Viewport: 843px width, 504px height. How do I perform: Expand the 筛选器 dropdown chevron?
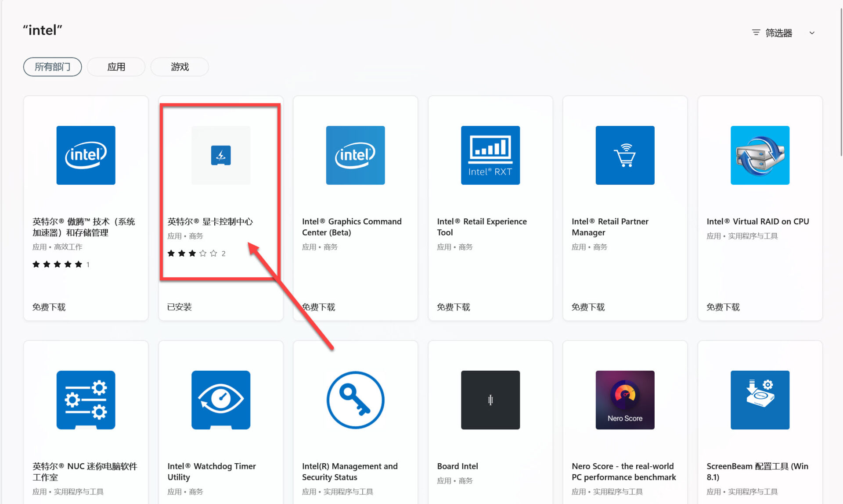(x=812, y=33)
